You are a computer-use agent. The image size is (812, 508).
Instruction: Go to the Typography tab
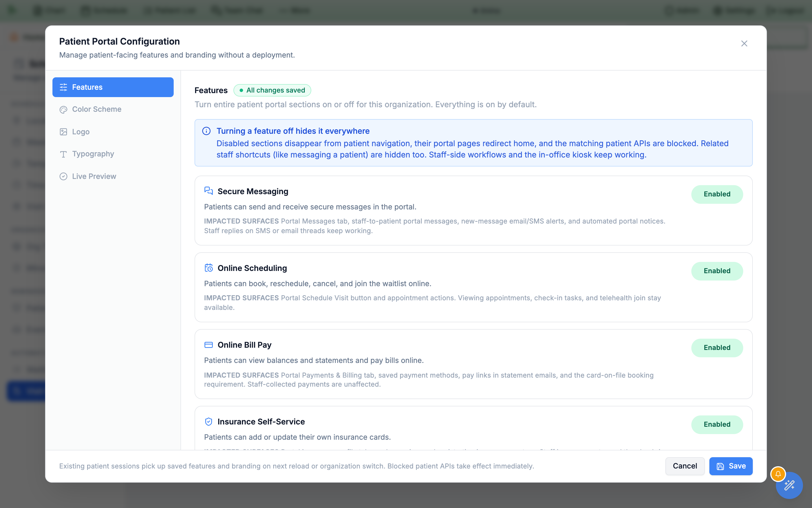coord(113,154)
